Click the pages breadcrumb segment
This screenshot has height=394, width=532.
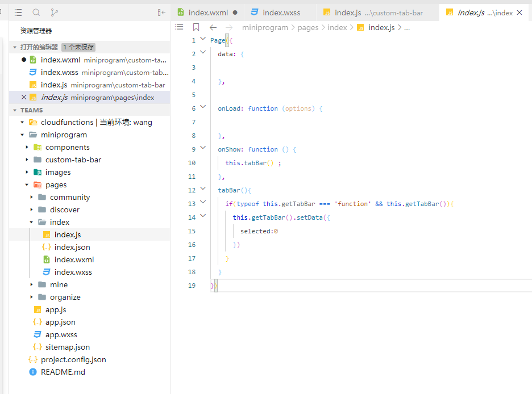pyautogui.click(x=308, y=27)
